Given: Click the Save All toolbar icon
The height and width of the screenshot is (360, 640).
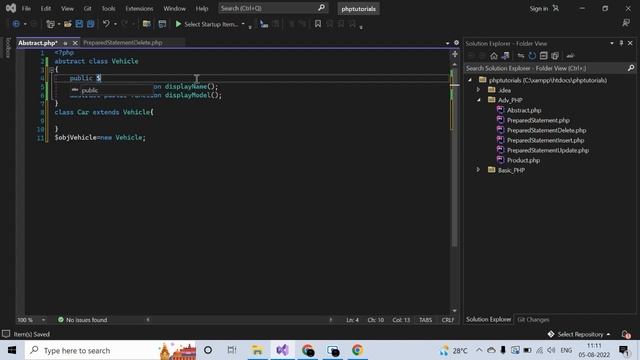Looking at the screenshot, I should tap(91, 24).
